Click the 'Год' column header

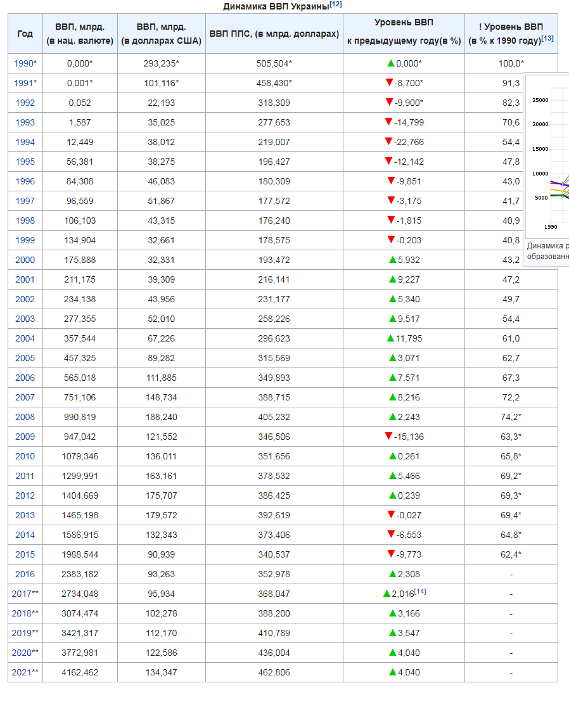pyautogui.click(x=25, y=34)
